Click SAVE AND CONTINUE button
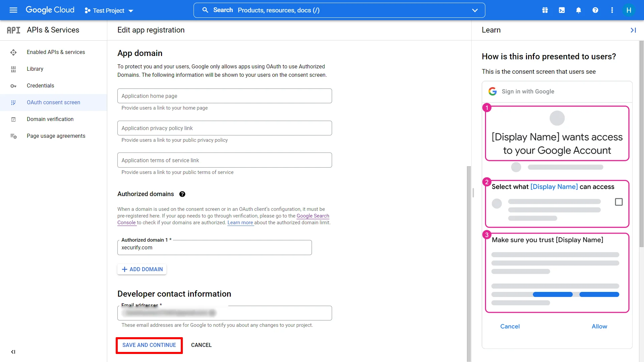Image resolution: width=644 pixels, height=362 pixels. click(x=149, y=345)
